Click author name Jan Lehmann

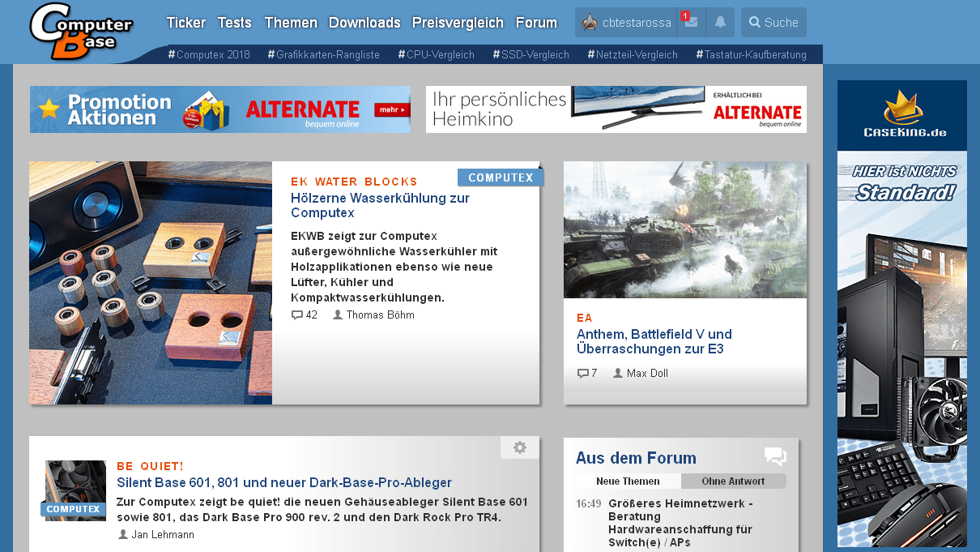point(163,534)
